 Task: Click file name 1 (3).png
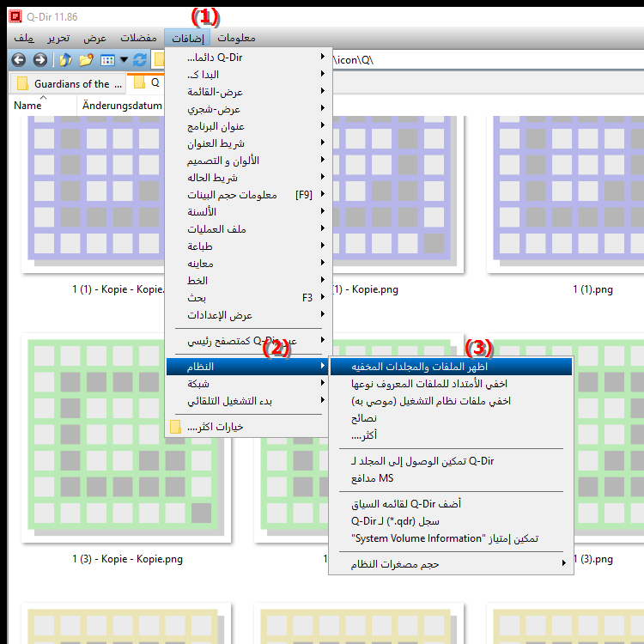pos(593,559)
